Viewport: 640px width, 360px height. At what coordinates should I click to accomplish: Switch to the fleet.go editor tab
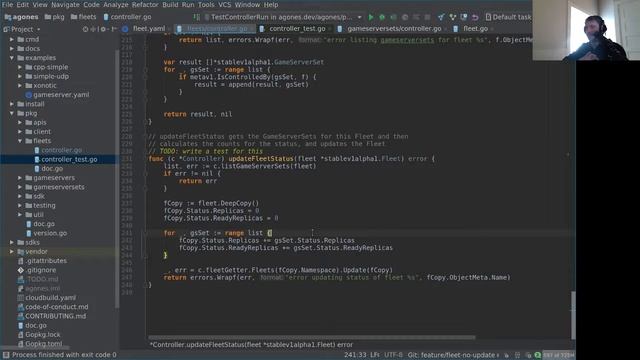[476, 29]
